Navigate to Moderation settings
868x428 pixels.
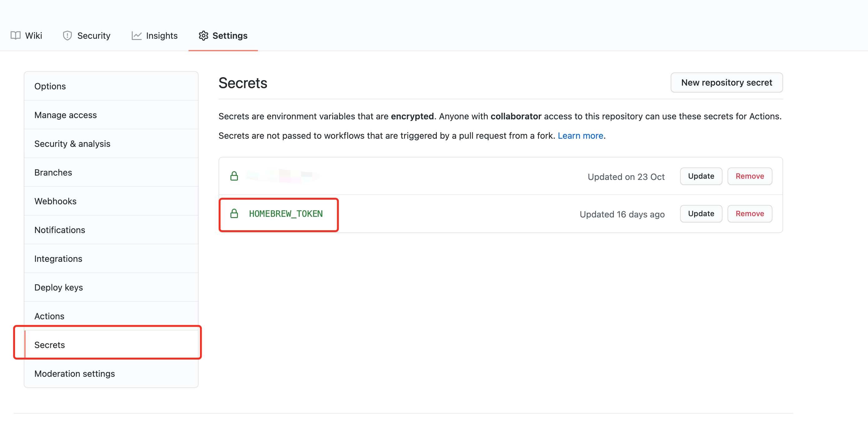pos(75,373)
